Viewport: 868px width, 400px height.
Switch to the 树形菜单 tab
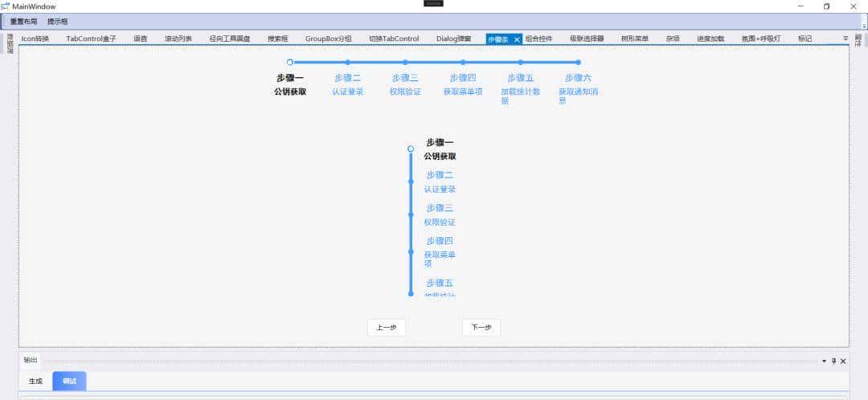coord(634,39)
